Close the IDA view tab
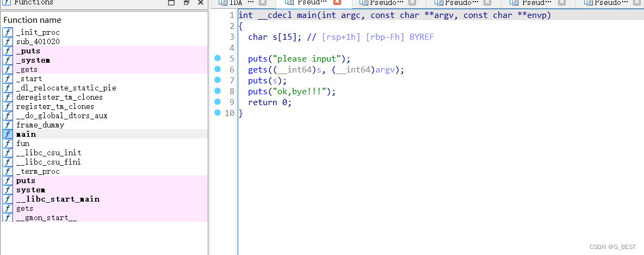The image size is (644, 255). coord(263,3)
